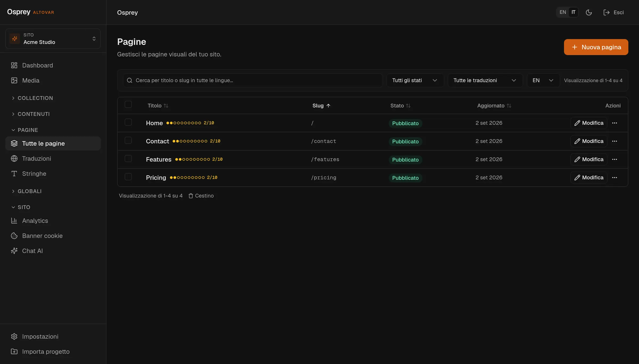Click the Osprey ALTOVAR logo
639x364 pixels.
(30, 12)
